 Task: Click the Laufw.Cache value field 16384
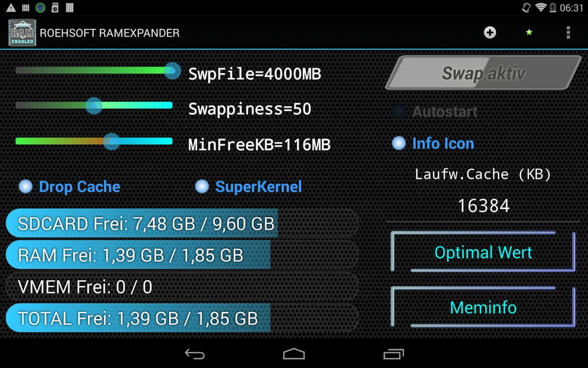483,205
